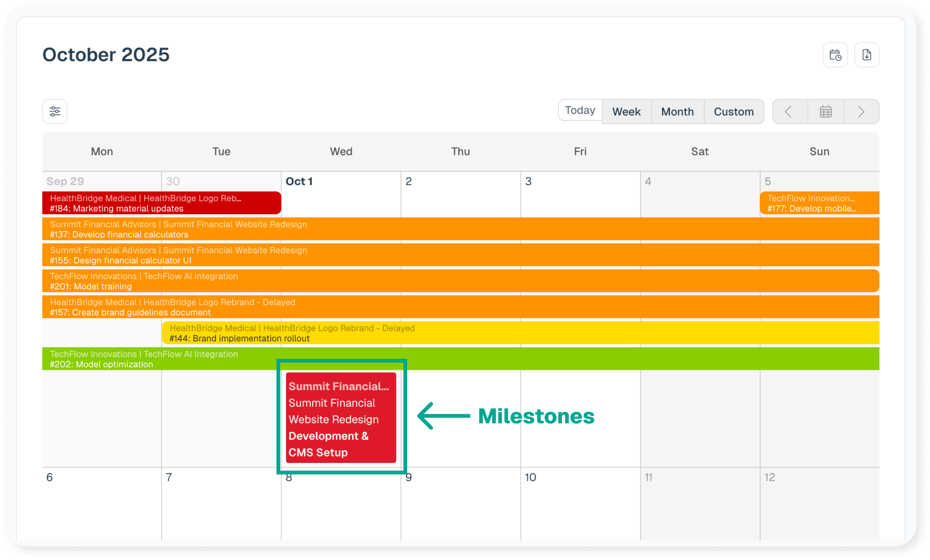Image resolution: width=930 pixels, height=560 pixels.
Task: Open the calendar filter settings icon
Action: click(55, 111)
